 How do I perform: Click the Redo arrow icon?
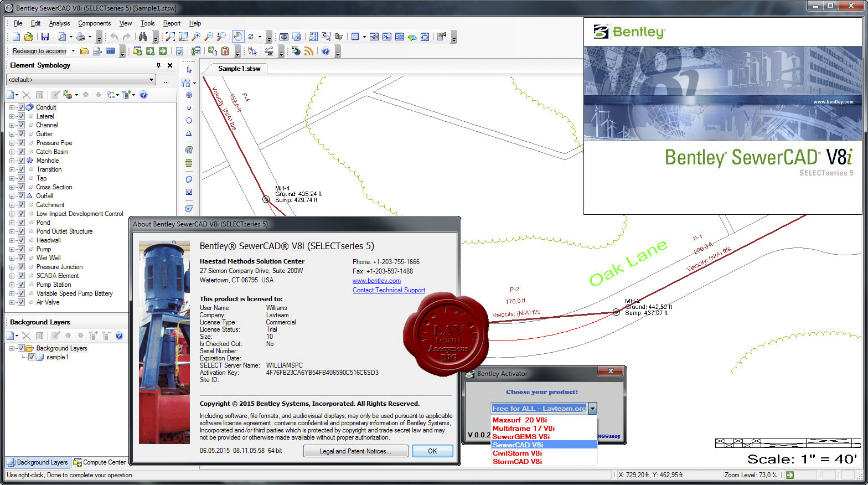tap(127, 37)
